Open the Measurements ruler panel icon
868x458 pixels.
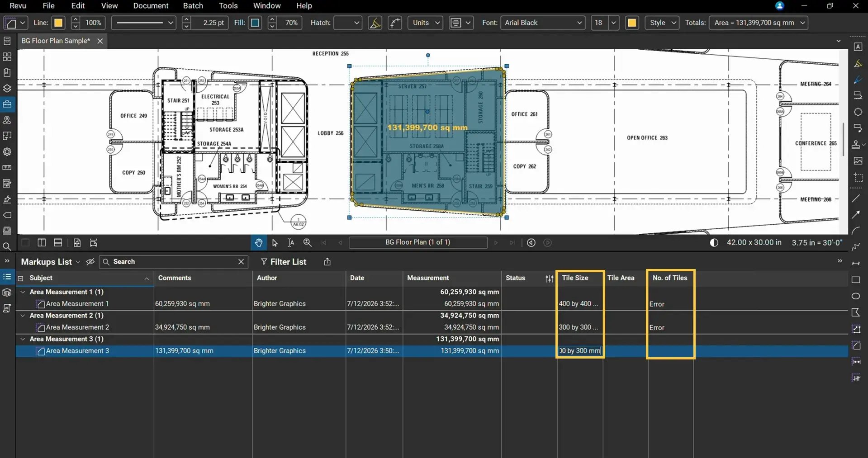(x=7, y=167)
